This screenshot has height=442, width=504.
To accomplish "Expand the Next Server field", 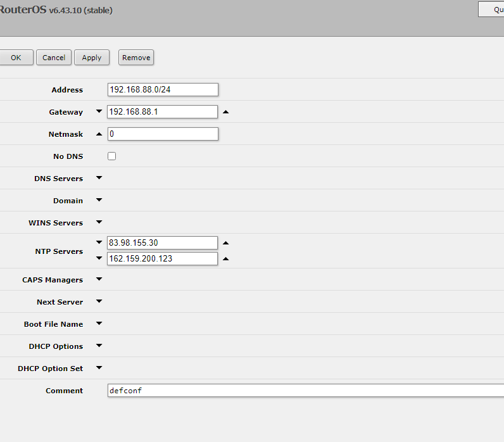I will (x=99, y=302).
